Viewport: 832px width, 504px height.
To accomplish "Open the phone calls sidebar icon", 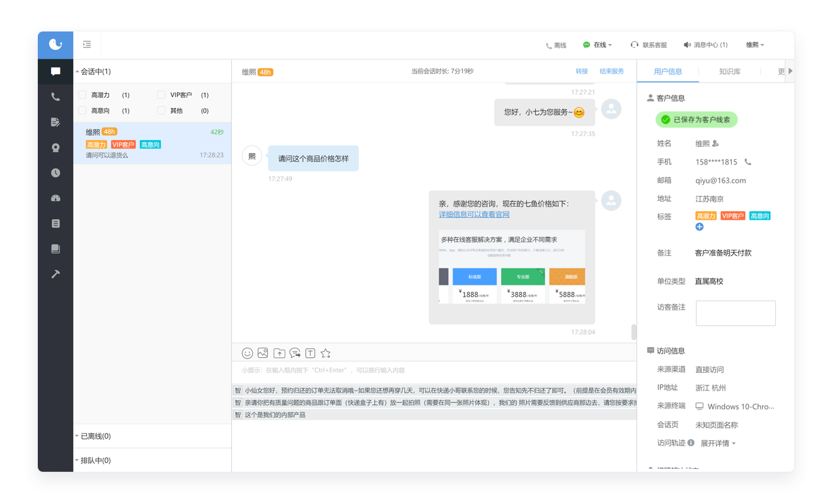I will pos(55,97).
